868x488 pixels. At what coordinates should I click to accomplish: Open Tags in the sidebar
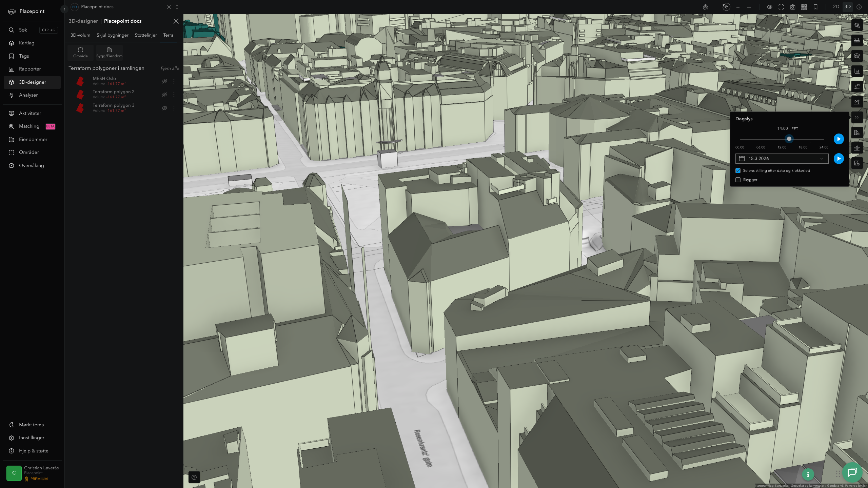click(32, 56)
